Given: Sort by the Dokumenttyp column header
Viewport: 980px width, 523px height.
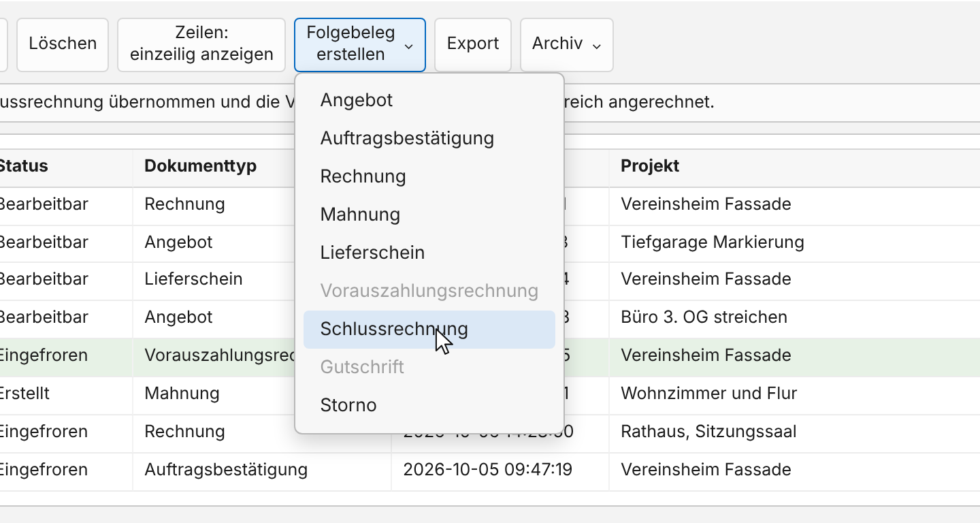Looking at the screenshot, I should (200, 166).
